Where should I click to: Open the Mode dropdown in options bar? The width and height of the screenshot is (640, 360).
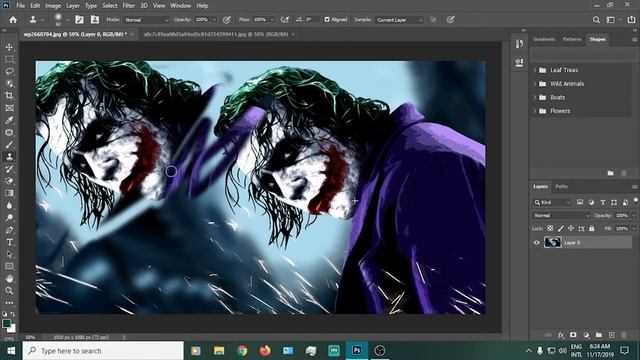[146, 20]
